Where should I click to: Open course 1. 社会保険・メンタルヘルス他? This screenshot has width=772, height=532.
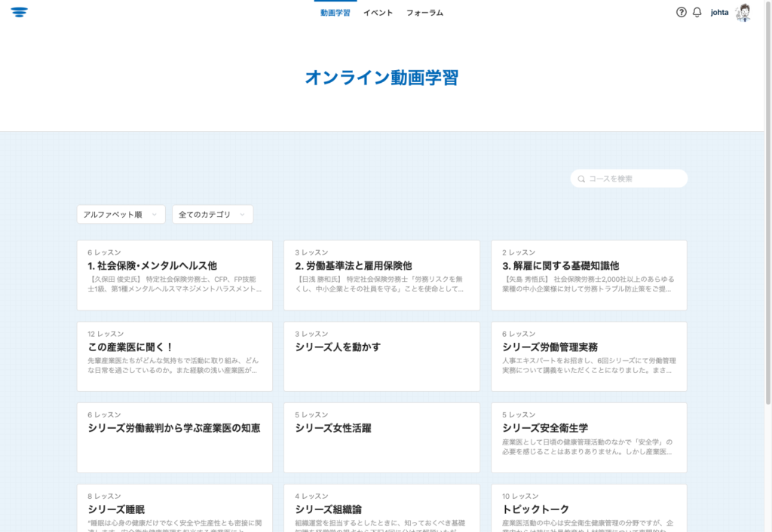pos(174,275)
